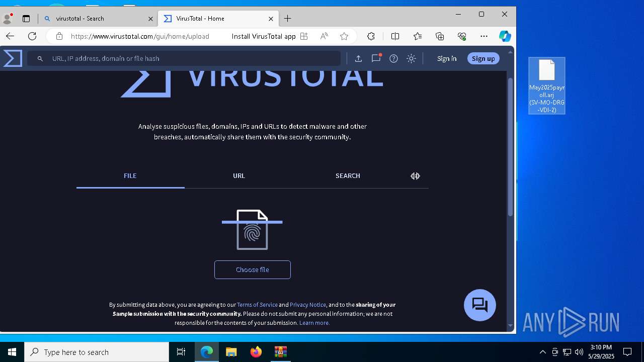Click the Learn more link
The width and height of the screenshot is (644, 362).
[x=314, y=323]
